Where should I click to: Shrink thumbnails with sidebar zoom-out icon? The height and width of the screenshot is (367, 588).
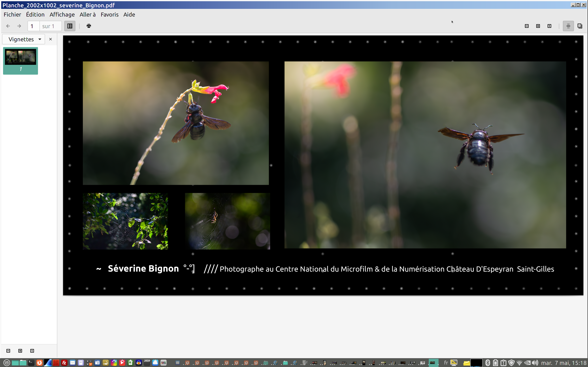coord(8,351)
